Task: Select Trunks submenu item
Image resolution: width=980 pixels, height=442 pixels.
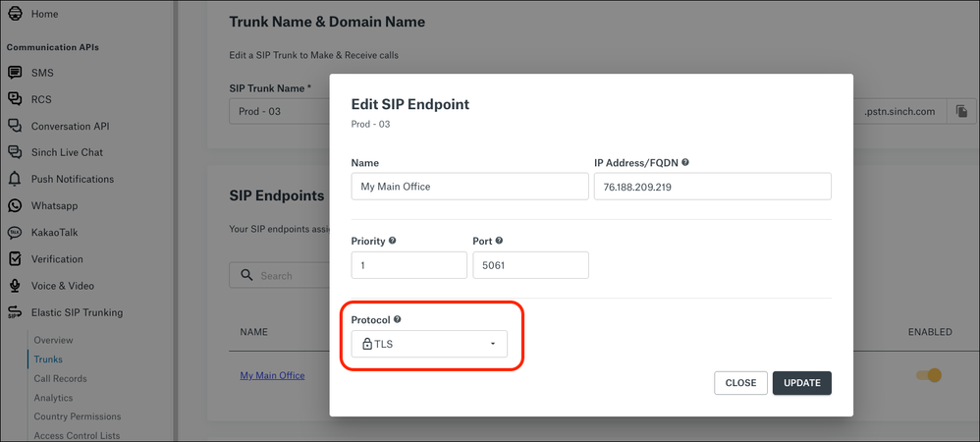Action: pos(48,359)
